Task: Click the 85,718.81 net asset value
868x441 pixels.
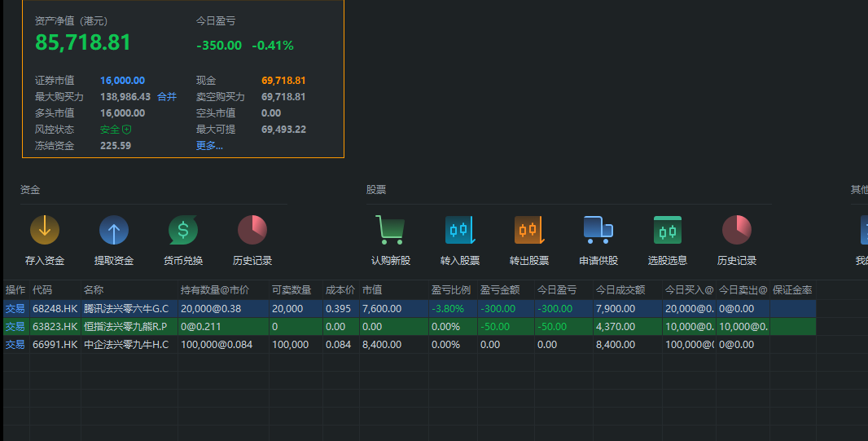Action: tap(83, 42)
